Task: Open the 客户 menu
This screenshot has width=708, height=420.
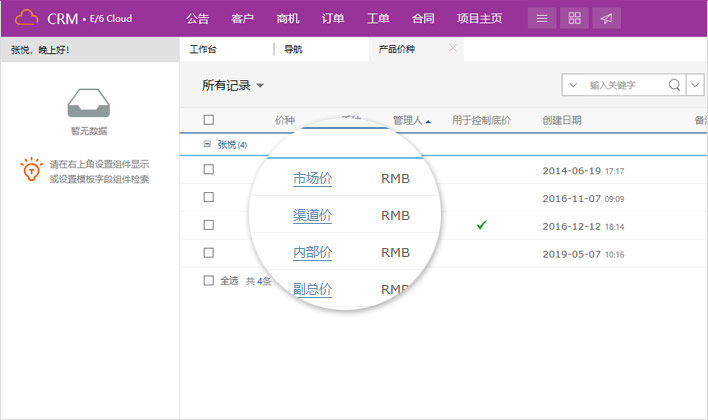Action: 242,19
